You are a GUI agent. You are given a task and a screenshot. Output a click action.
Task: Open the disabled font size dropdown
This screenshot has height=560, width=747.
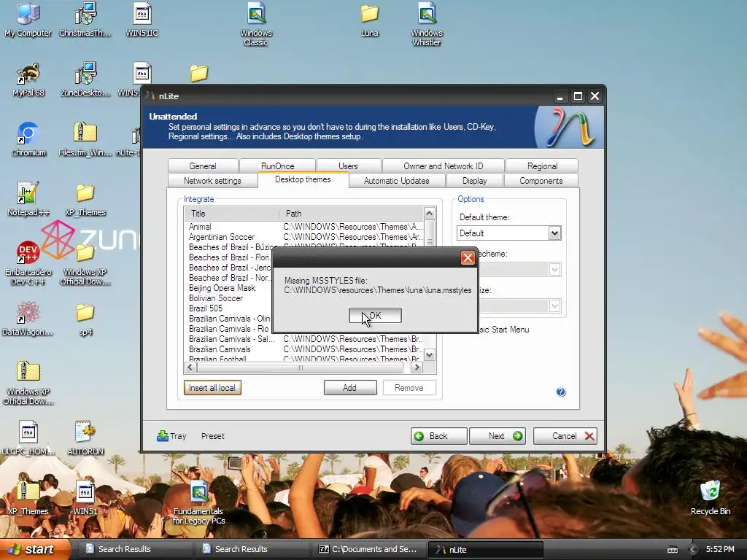click(554, 306)
